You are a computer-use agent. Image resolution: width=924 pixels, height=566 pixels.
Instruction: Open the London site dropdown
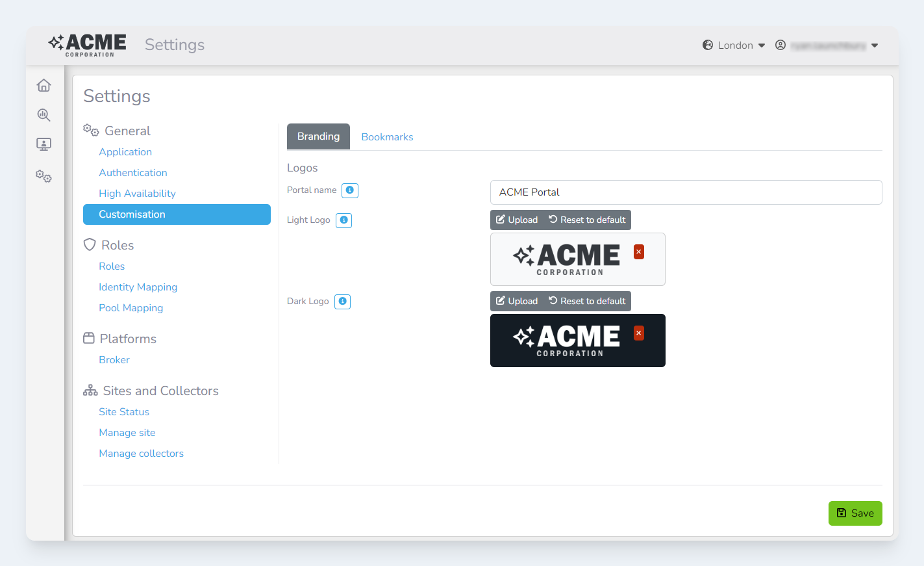(x=734, y=45)
